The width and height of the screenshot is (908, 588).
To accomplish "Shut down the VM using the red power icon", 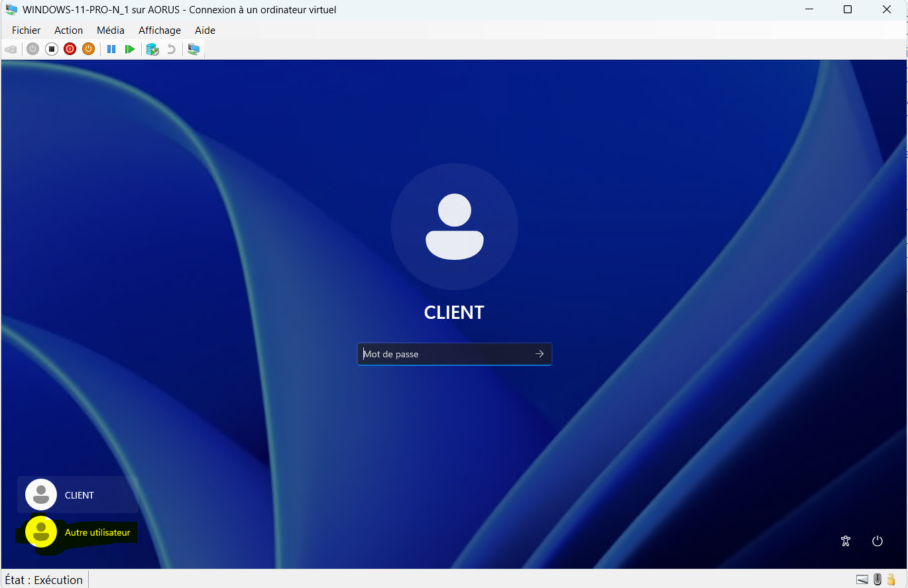I will pyautogui.click(x=70, y=49).
